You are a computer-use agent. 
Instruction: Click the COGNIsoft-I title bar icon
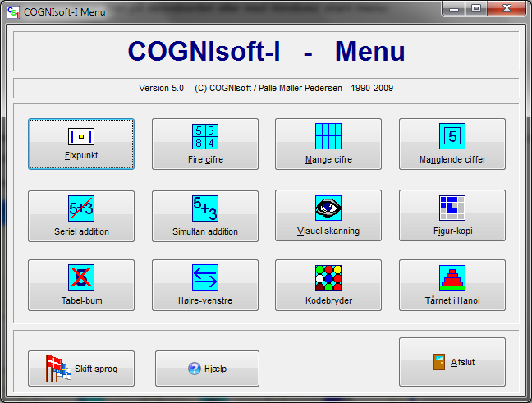[x=13, y=11]
